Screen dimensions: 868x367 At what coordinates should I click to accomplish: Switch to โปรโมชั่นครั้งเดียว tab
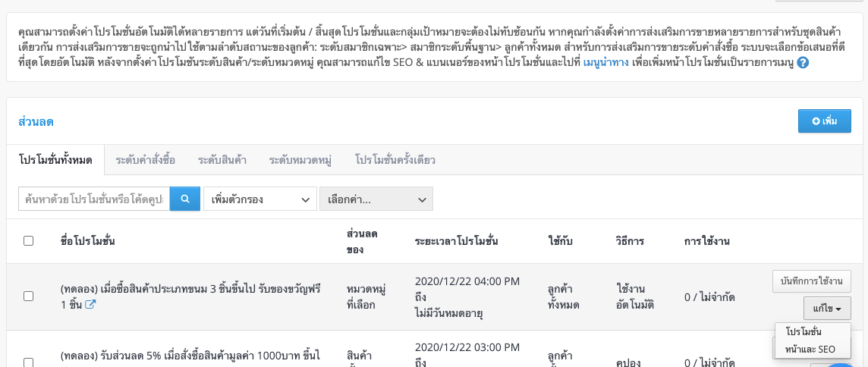pos(395,161)
